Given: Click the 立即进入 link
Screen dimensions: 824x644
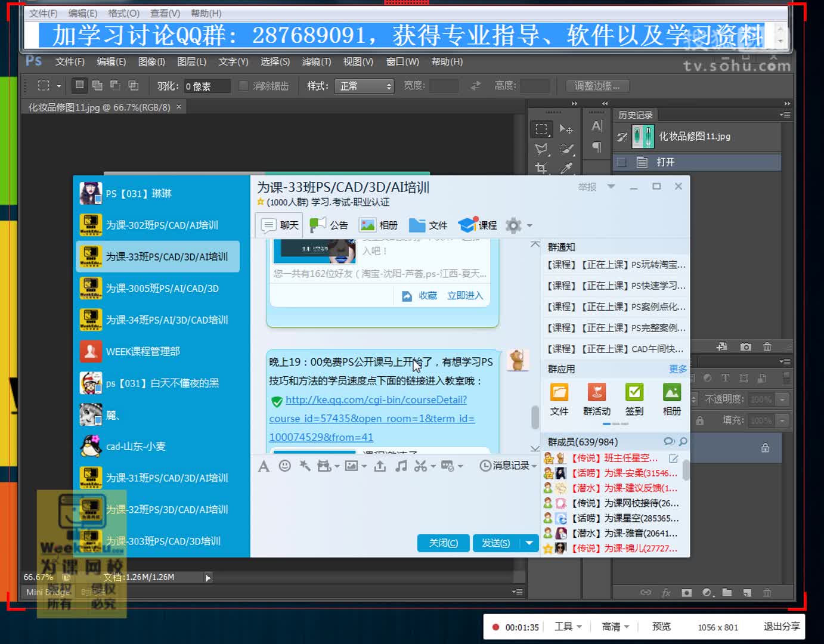Looking at the screenshot, I should pos(465,296).
